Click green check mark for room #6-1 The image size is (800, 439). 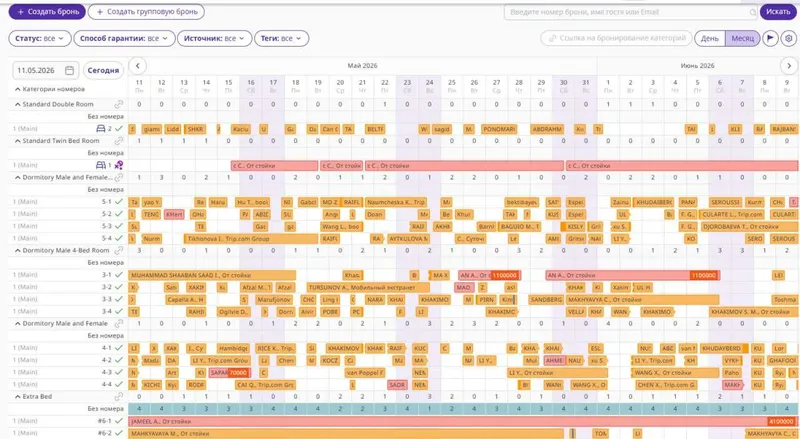click(119, 421)
